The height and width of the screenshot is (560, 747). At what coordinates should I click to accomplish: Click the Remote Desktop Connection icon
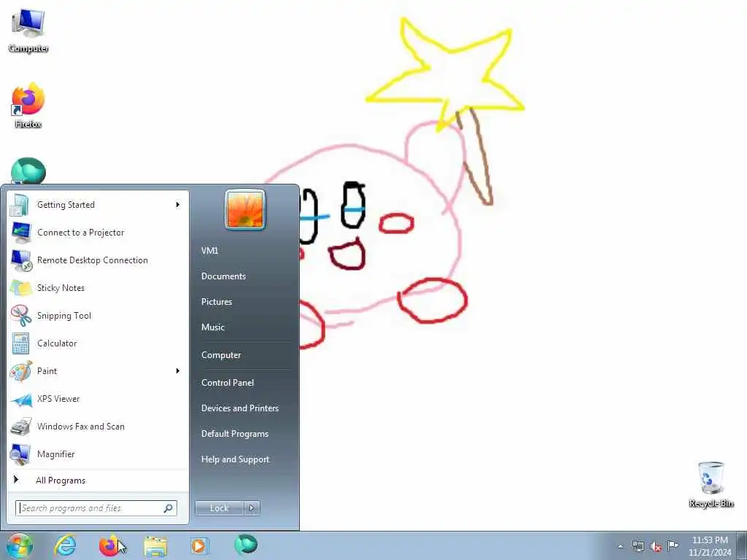20,260
